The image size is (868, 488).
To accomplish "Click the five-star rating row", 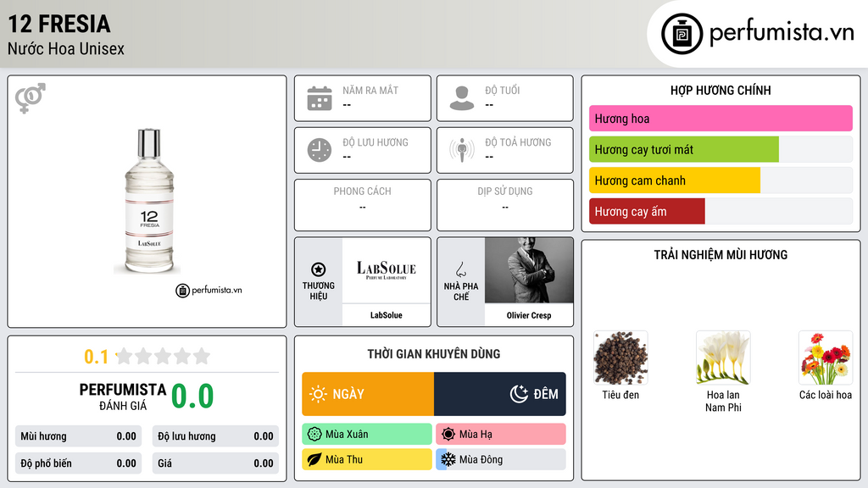I will coord(163,357).
